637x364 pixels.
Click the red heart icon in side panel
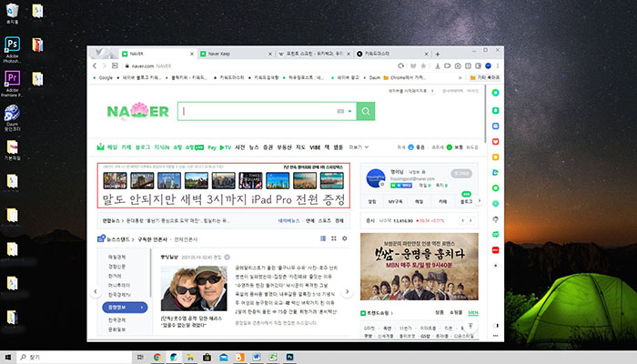point(495,141)
